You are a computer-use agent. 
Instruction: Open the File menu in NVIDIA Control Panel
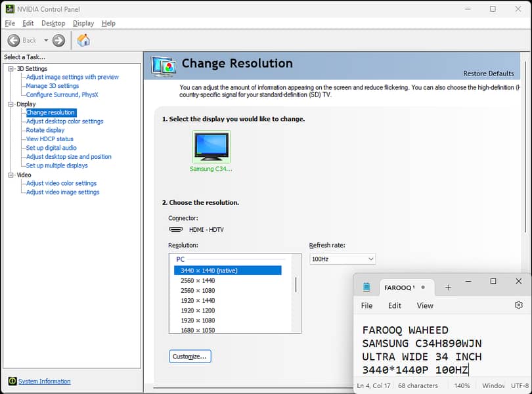10,24
